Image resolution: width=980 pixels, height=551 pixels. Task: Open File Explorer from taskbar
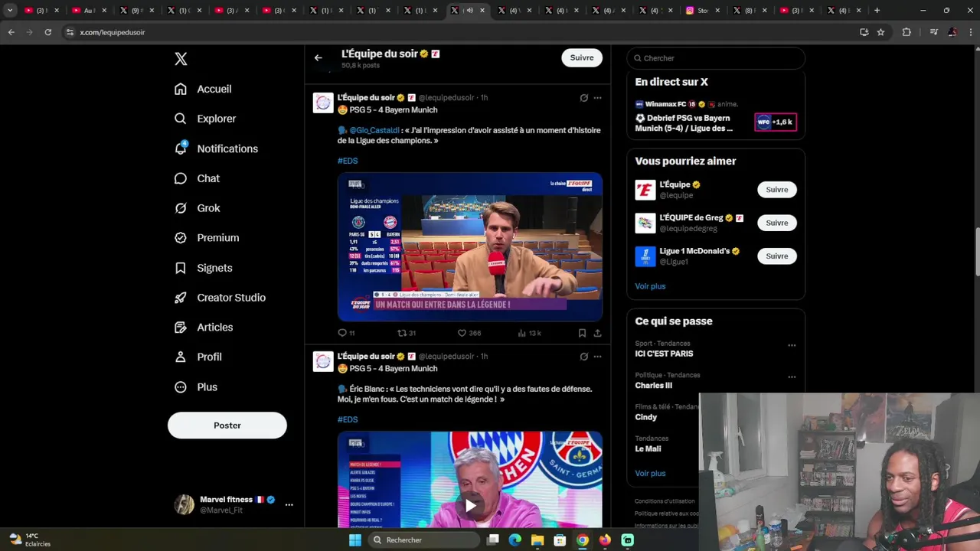pyautogui.click(x=537, y=540)
